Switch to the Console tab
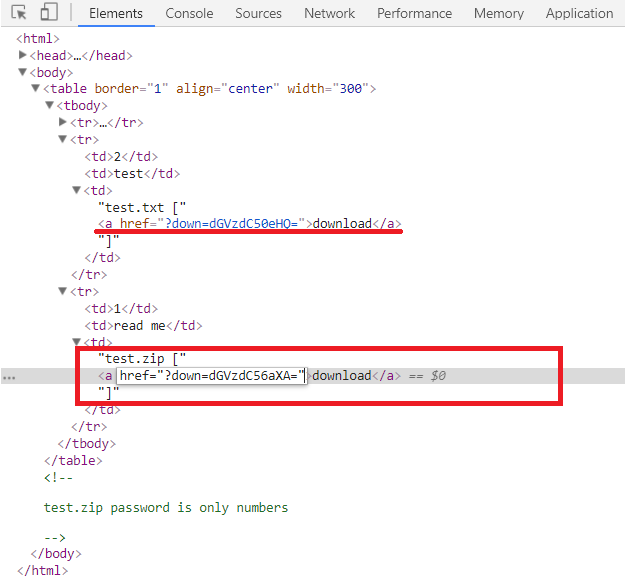This screenshot has width=625, height=577. point(189,13)
